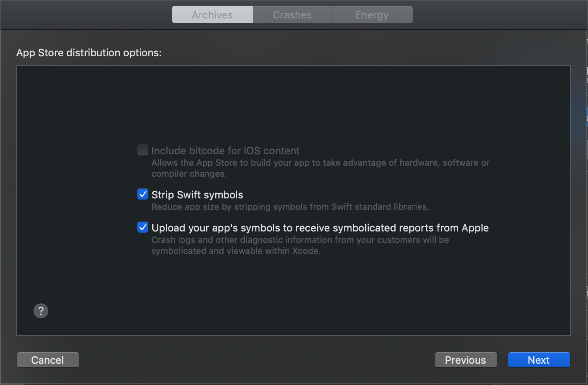Open the Crashes tab
Image resolution: width=588 pixels, height=385 pixels.
pyautogui.click(x=292, y=15)
